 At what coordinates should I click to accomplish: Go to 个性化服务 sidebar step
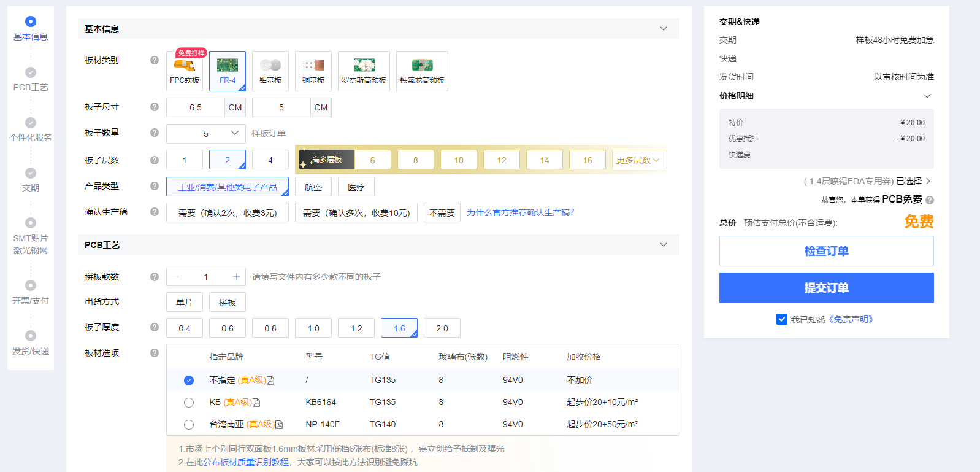[x=31, y=130]
